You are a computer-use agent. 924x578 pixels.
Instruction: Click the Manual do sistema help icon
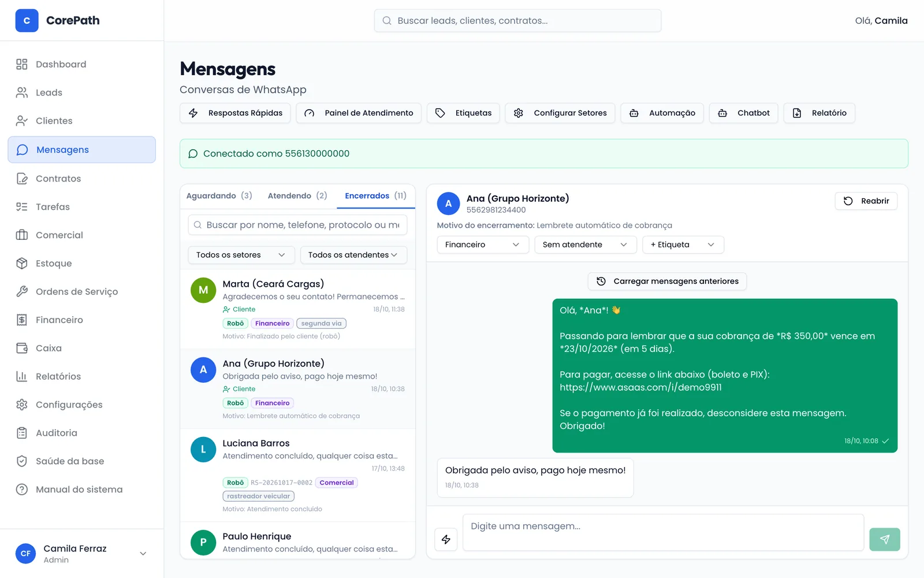tap(22, 490)
